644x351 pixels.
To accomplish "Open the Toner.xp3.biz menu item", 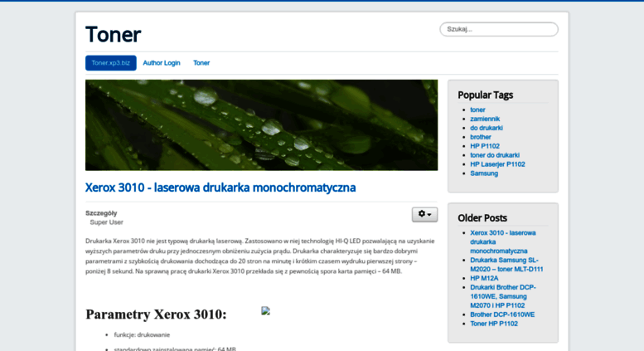I will point(111,63).
